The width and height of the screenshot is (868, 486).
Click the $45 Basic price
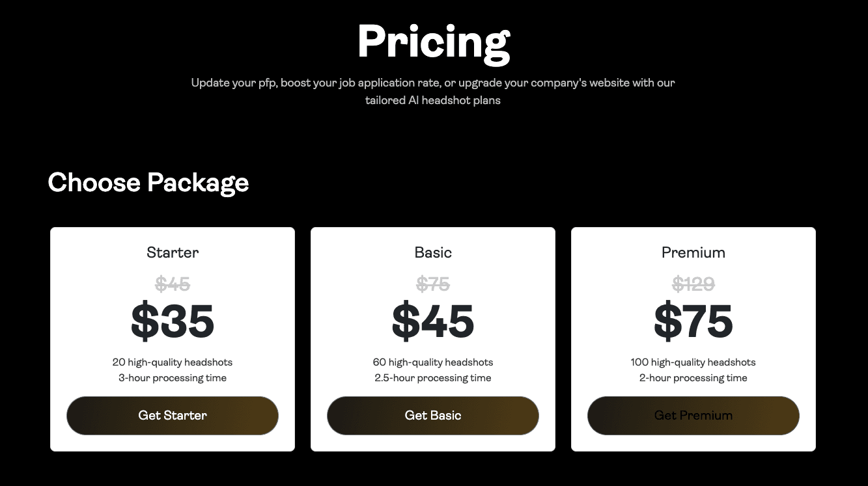click(432, 319)
